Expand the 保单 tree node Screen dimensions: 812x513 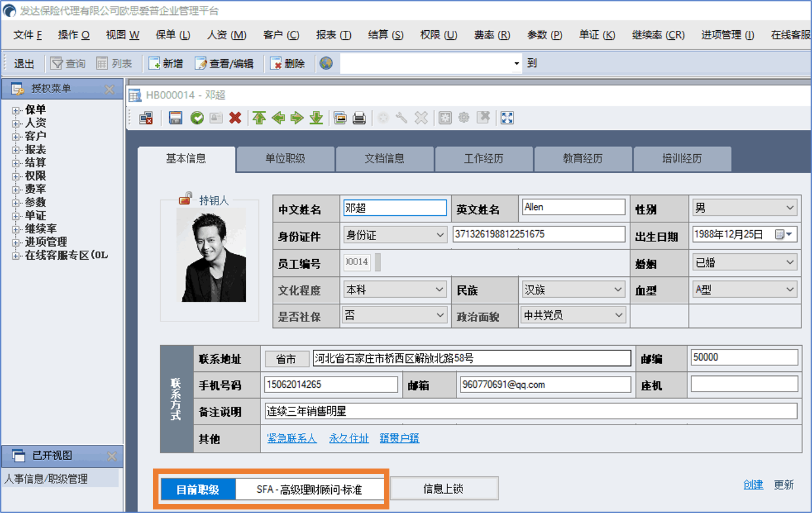15,110
